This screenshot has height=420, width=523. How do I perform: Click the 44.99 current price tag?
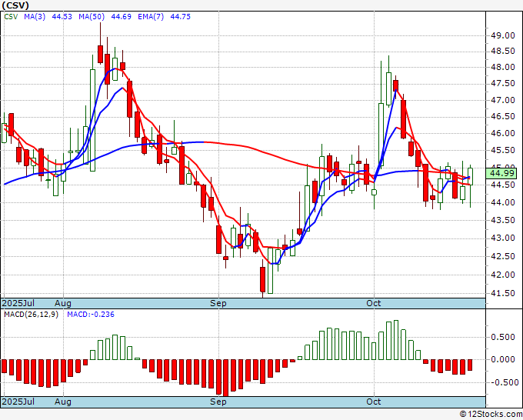click(x=503, y=174)
